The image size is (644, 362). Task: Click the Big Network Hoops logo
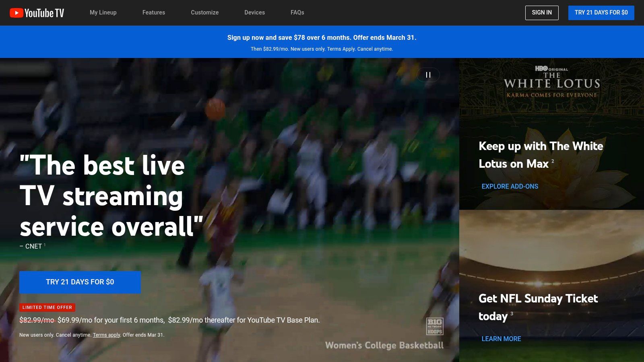click(435, 326)
